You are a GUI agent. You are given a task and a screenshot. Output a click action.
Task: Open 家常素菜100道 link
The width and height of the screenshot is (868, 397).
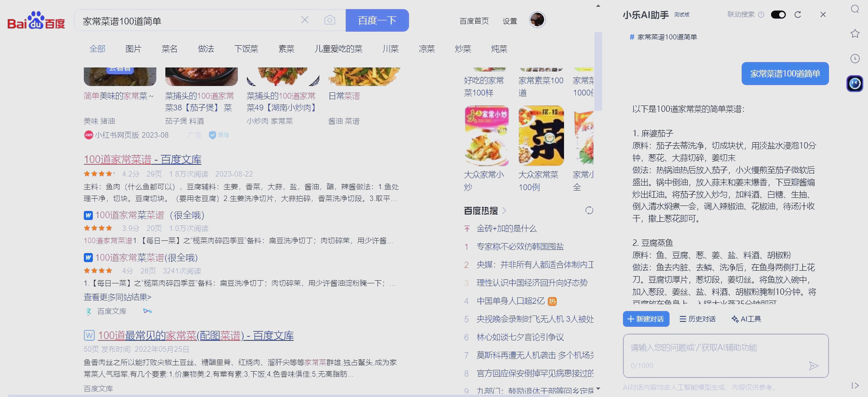pyautogui.click(x=541, y=86)
